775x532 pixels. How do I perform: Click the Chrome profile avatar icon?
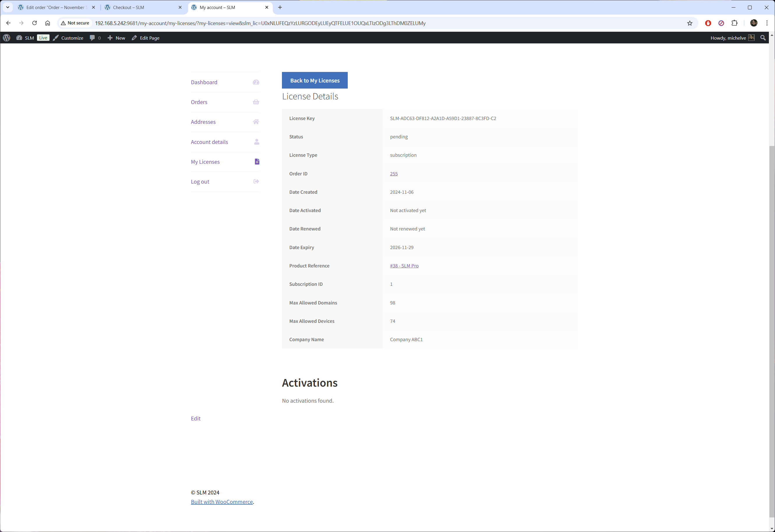[754, 23]
